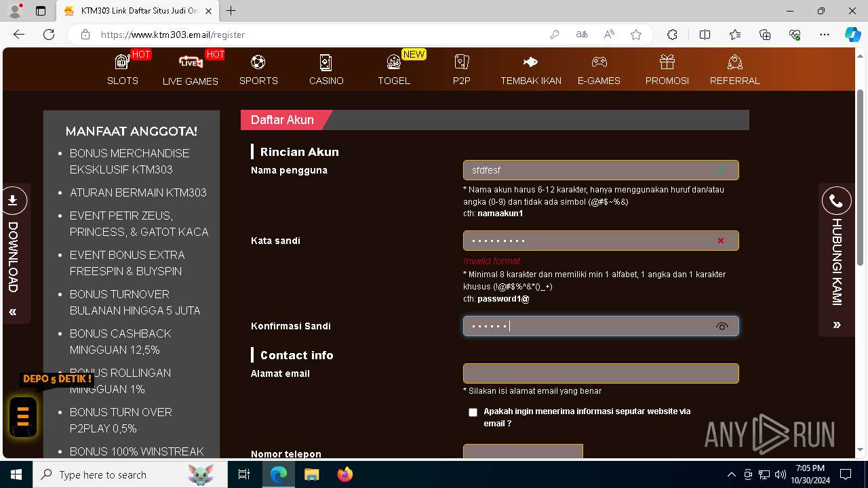
Task: Open File Explorer from taskbar
Action: coord(311,474)
